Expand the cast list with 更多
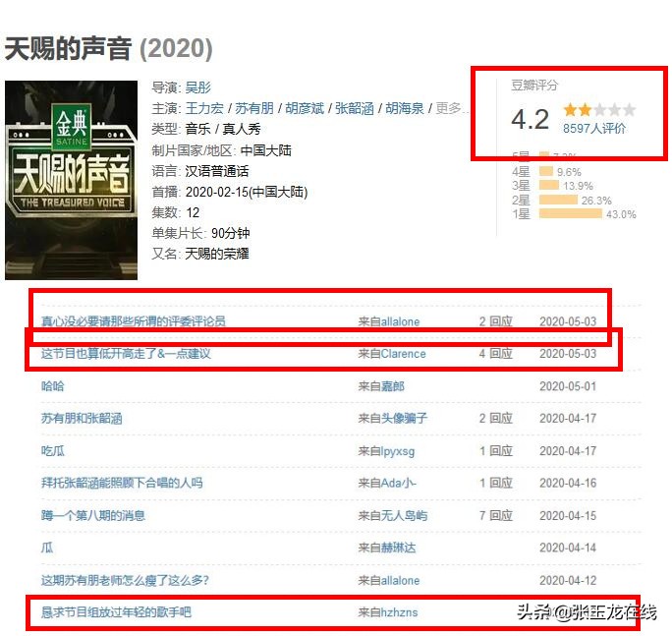Image resolution: width=672 pixels, height=636 pixels. click(x=448, y=108)
